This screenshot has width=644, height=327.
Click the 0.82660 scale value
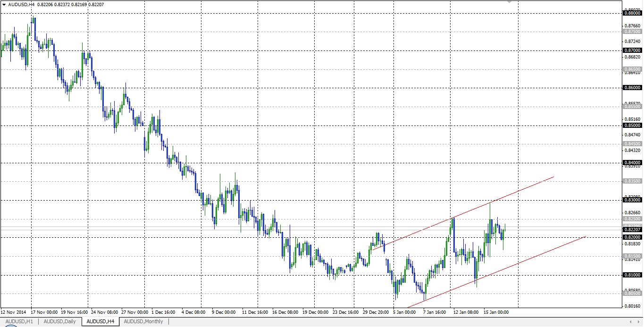pos(632,213)
